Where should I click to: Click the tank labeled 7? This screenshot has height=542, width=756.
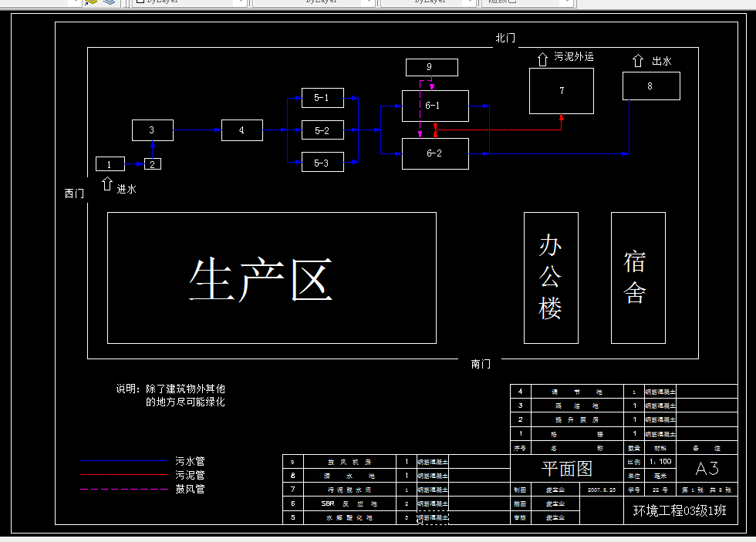(561, 90)
